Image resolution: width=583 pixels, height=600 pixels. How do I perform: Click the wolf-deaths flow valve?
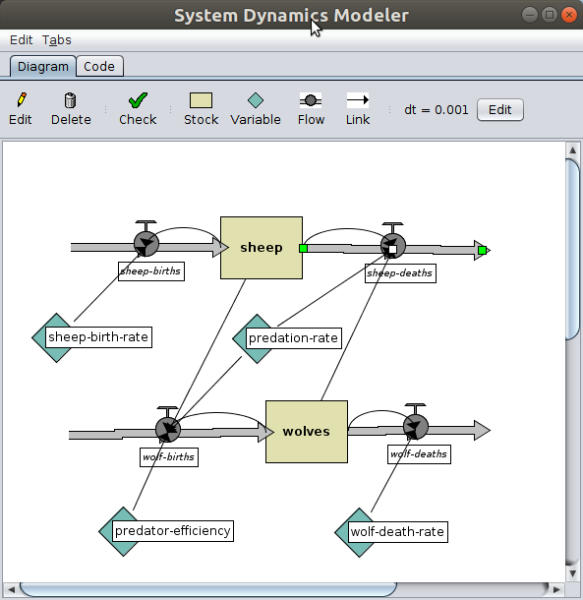pyautogui.click(x=415, y=426)
